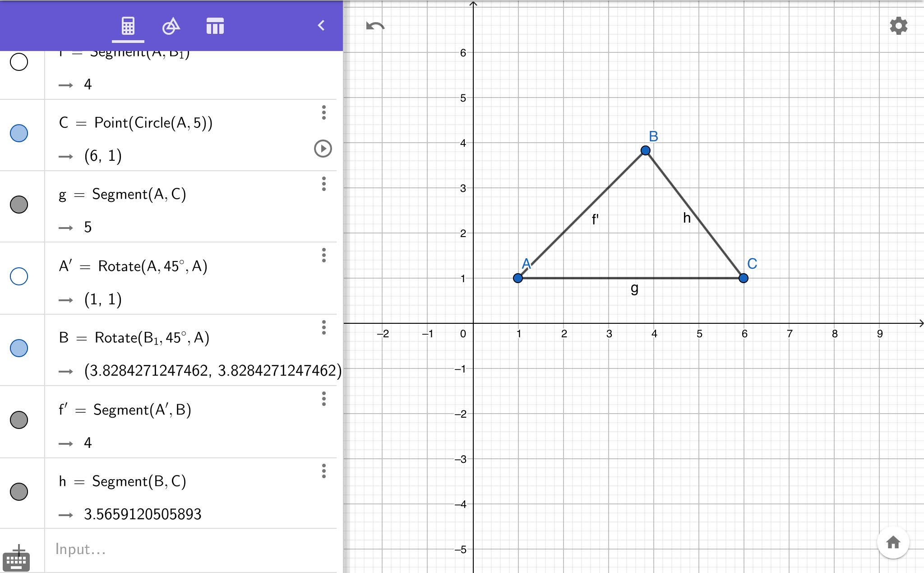Click the Input field to type a command
924x573 pixels.
click(135, 549)
